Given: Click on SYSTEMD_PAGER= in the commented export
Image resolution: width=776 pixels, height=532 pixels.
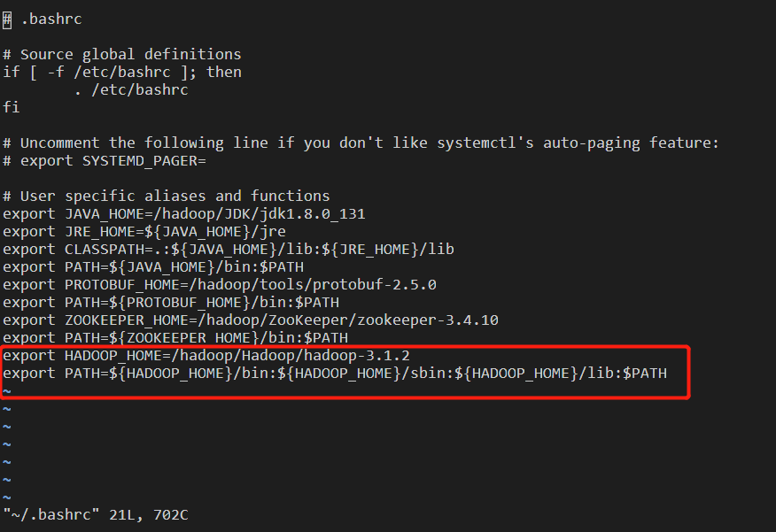Looking at the screenshot, I should pyautogui.click(x=144, y=161).
